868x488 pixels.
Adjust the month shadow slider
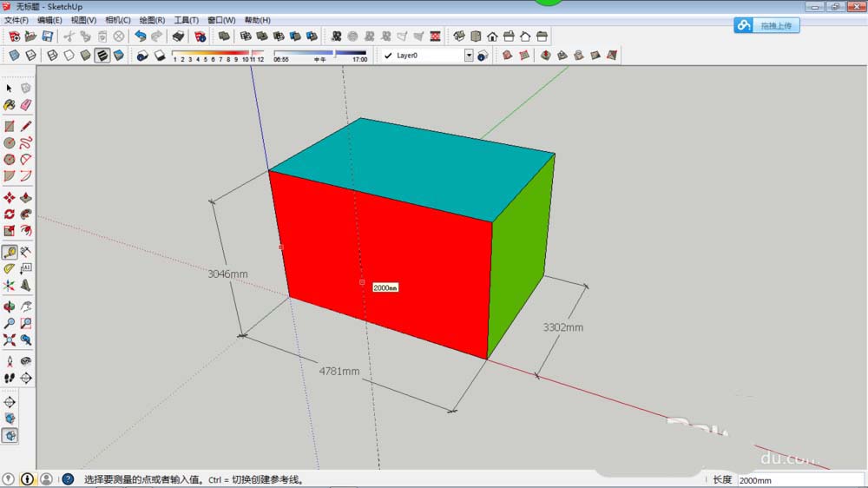click(218, 55)
